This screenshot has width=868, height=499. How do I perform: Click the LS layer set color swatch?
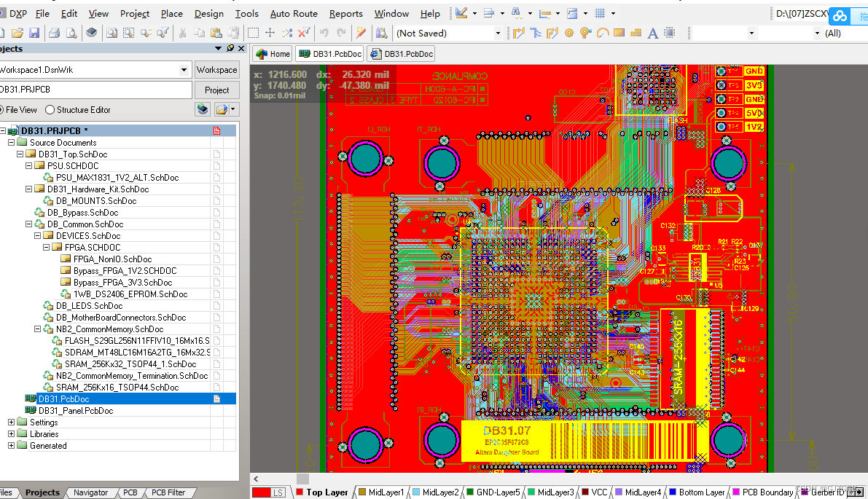click(262, 492)
